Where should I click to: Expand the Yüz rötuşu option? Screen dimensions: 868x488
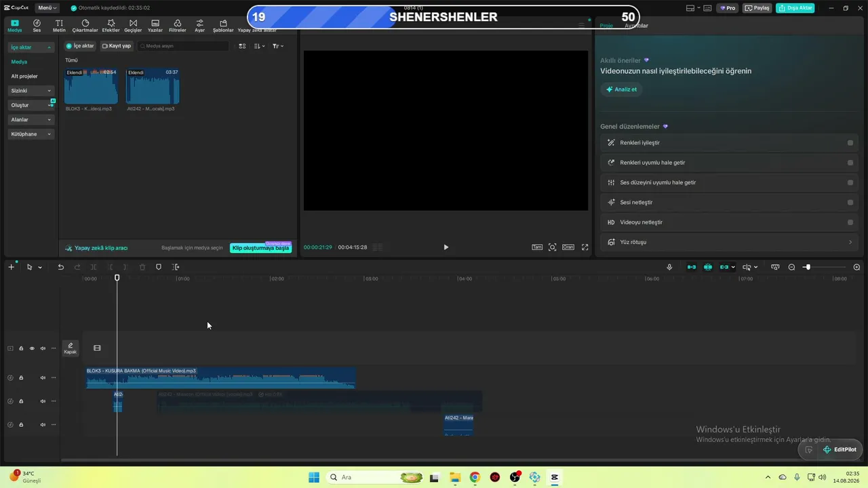(730, 242)
